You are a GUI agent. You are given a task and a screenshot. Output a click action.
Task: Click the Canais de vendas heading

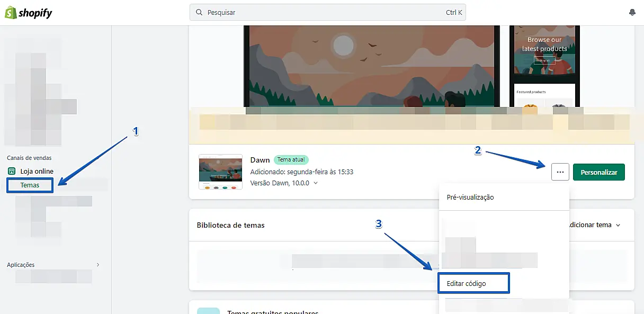[29, 158]
